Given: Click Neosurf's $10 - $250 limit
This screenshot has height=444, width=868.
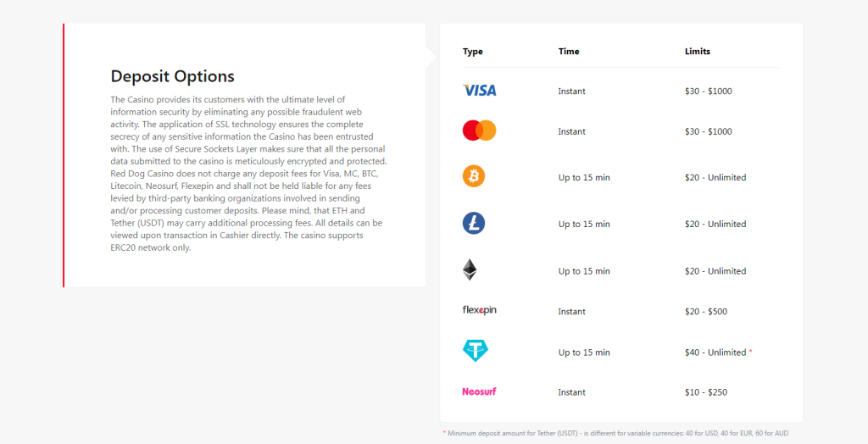Looking at the screenshot, I should 706,392.
